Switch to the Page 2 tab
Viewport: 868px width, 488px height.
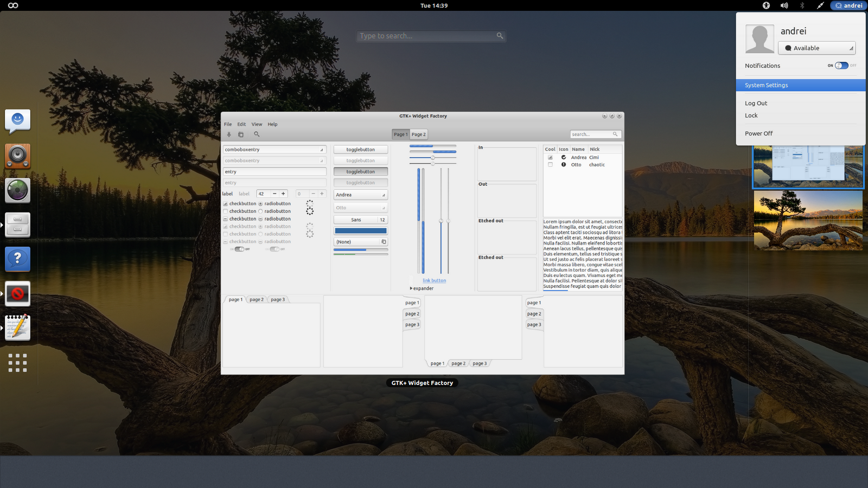point(418,134)
